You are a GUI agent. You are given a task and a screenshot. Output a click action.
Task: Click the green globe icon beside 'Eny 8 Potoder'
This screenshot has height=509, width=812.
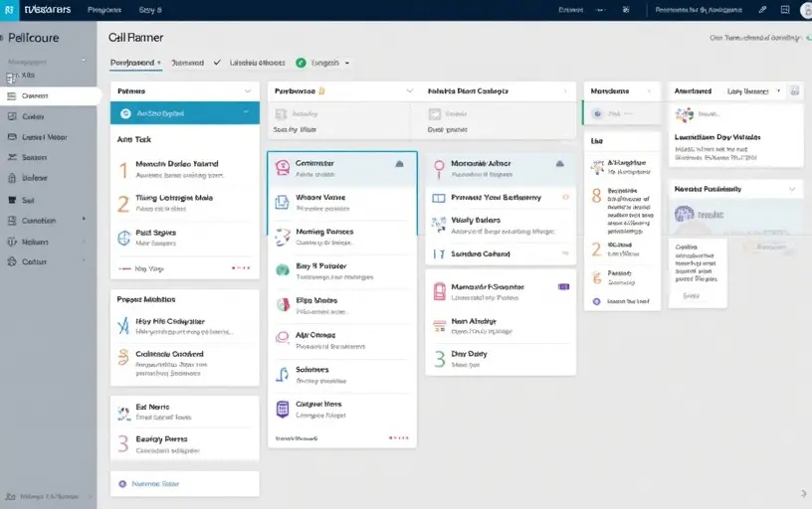click(x=283, y=269)
